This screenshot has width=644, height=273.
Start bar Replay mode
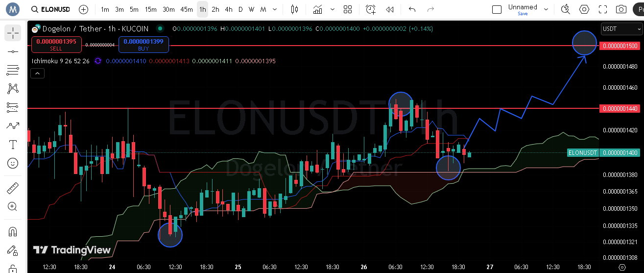click(390, 9)
